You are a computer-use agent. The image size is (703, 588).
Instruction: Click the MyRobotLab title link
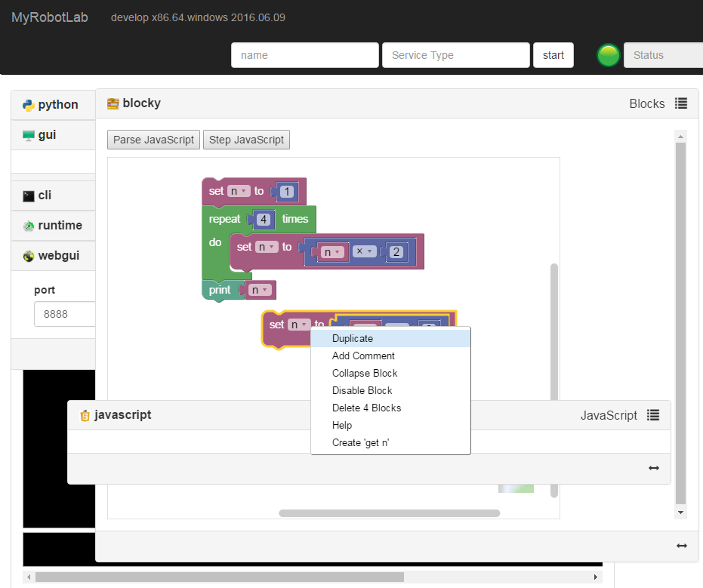point(49,17)
